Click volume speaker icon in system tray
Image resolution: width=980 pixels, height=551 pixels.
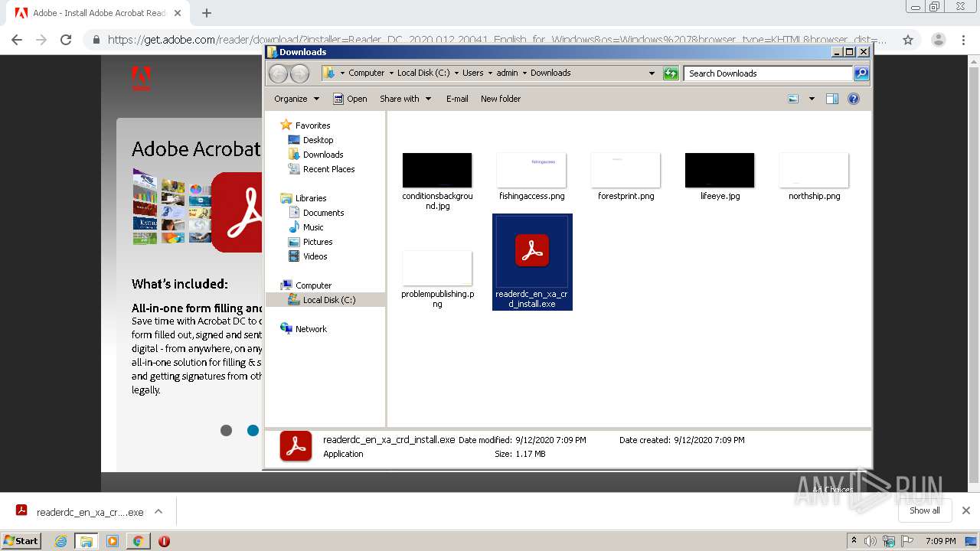870,541
